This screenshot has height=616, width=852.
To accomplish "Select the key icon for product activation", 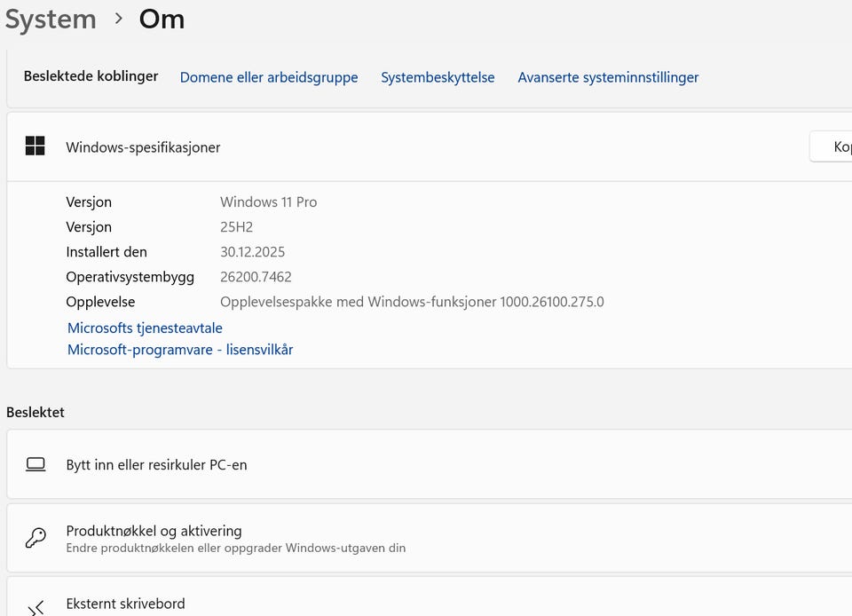I will point(35,538).
